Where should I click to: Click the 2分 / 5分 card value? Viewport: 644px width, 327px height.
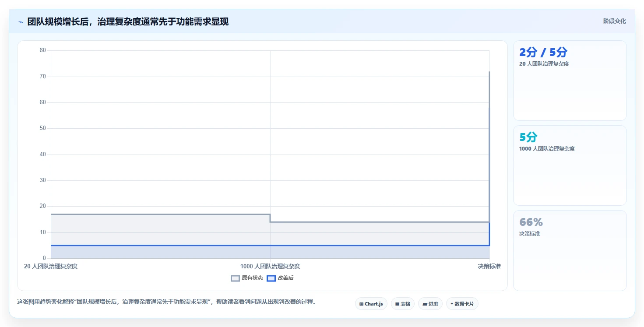(543, 53)
